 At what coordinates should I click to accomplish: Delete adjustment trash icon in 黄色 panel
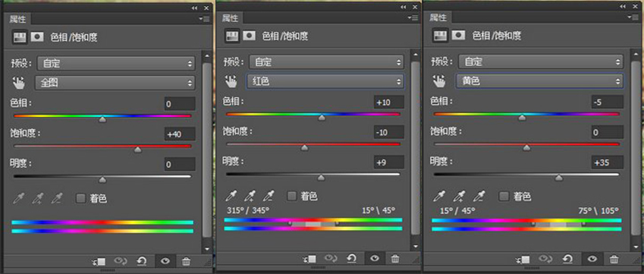(614, 260)
